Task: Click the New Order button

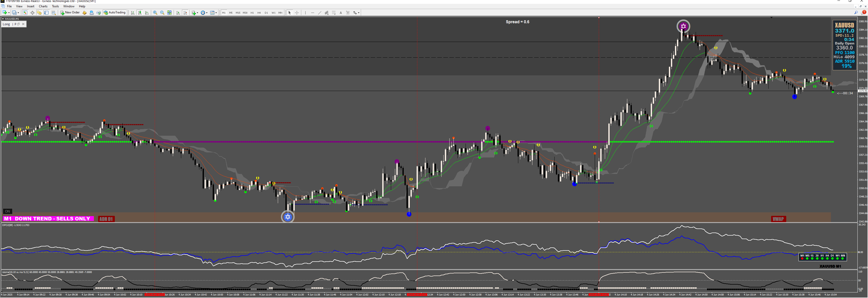Action: point(70,12)
